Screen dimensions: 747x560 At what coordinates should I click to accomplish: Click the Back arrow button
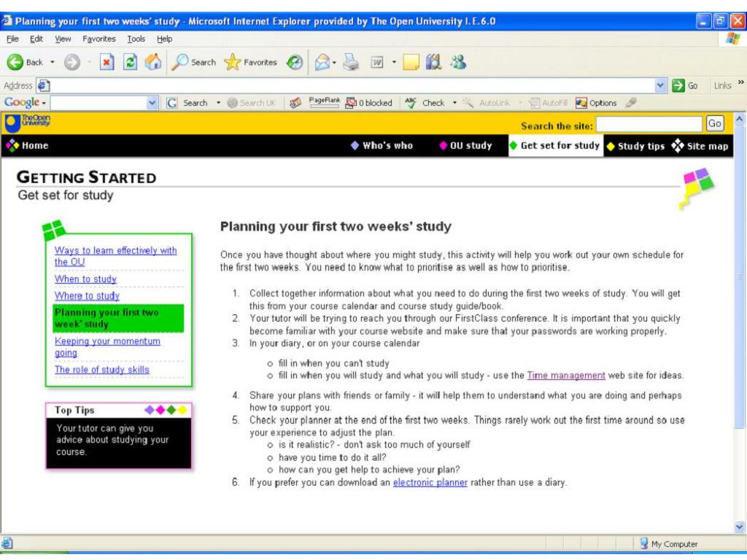click(25, 62)
